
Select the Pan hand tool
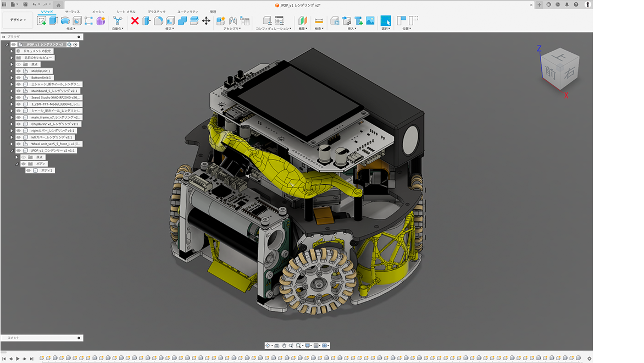(x=284, y=346)
